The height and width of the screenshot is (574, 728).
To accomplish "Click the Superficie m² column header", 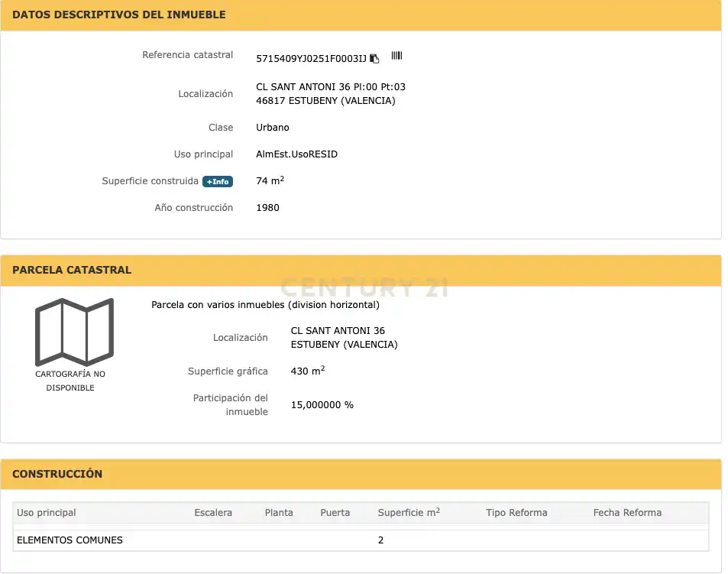I will click(409, 512).
